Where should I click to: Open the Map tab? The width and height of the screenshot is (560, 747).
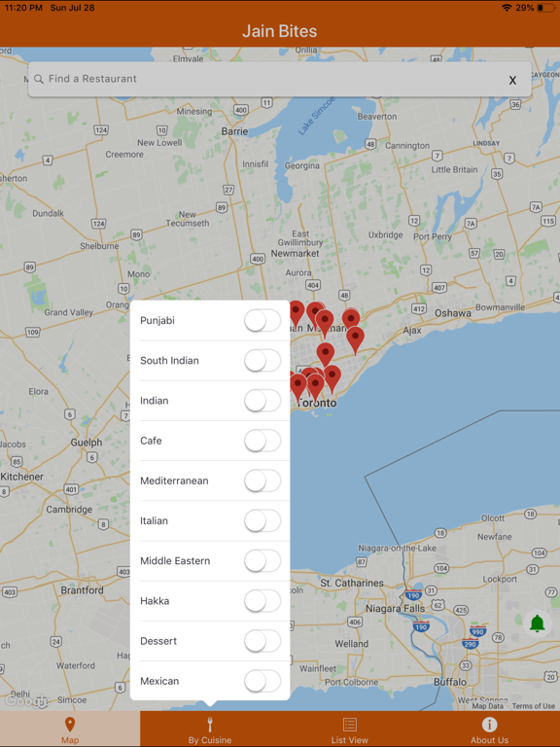coord(70,729)
